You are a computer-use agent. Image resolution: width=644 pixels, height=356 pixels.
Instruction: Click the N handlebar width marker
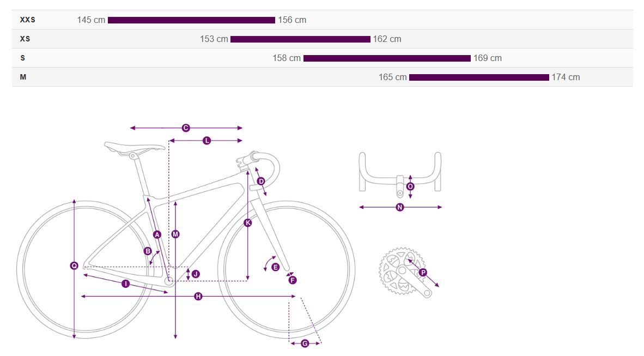pyautogui.click(x=400, y=207)
